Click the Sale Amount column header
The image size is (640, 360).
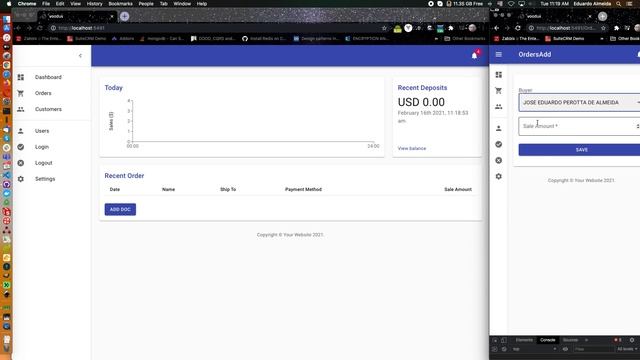click(x=458, y=189)
